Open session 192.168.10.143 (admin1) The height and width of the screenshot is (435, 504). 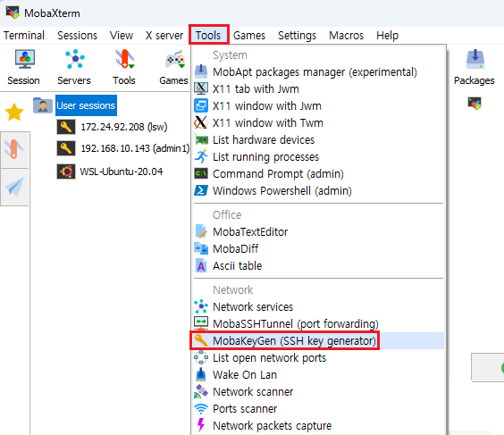click(x=135, y=148)
